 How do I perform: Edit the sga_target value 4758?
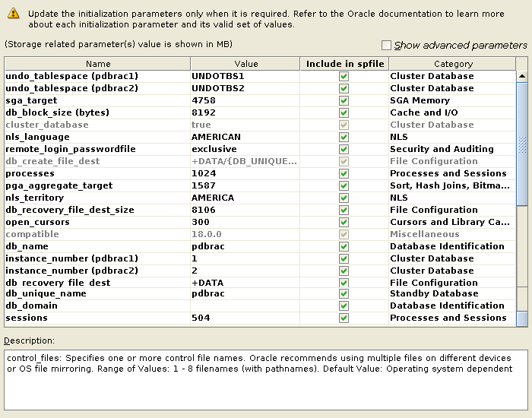tap(245, 101)
